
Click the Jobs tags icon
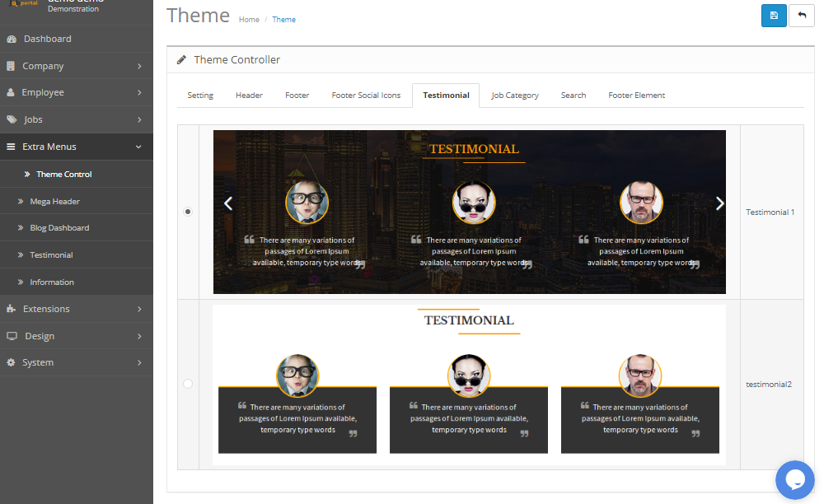(12, 119)
